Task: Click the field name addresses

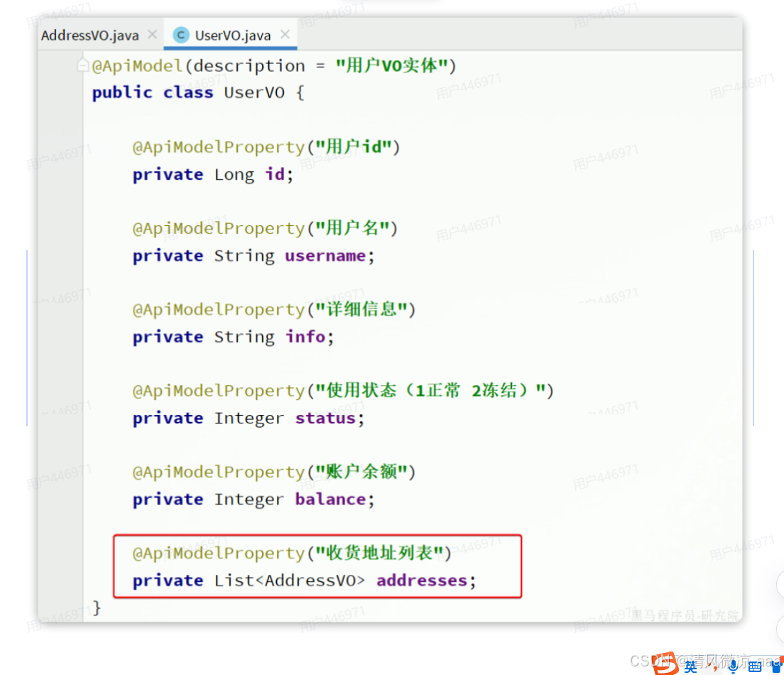Action: (x=422, y=580)
